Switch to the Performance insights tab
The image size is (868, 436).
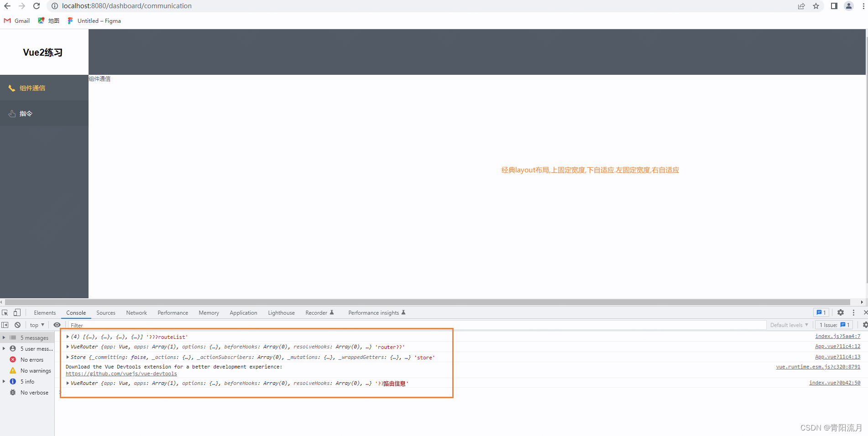tap(376, 313)
